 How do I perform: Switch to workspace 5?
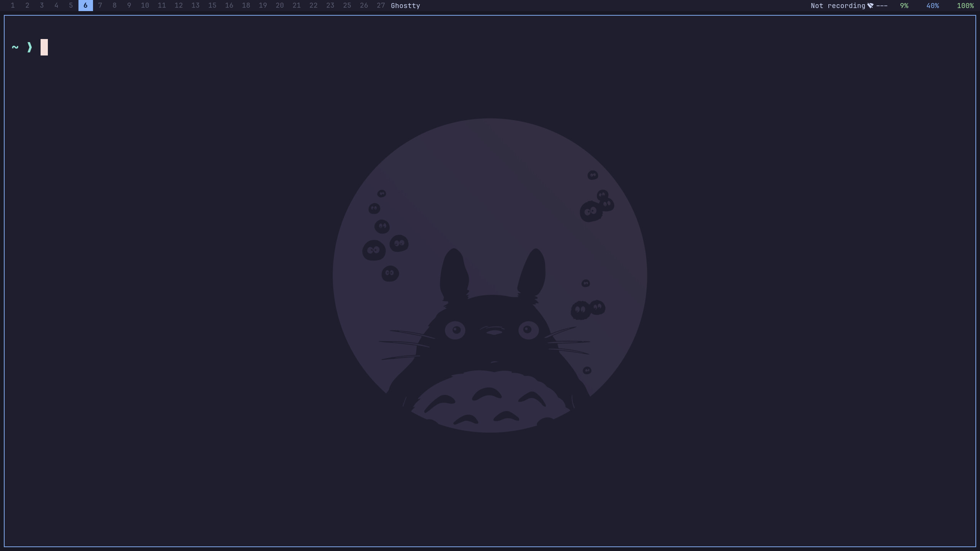(x=71, y=5)
